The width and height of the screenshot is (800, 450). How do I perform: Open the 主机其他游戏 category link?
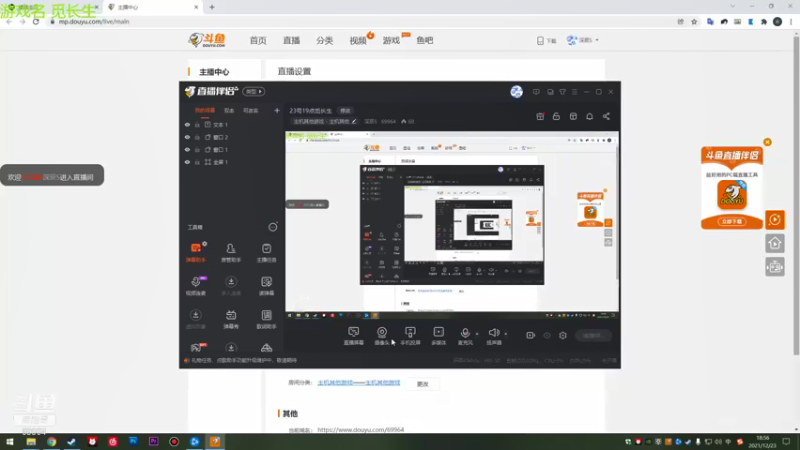point(359,383)
